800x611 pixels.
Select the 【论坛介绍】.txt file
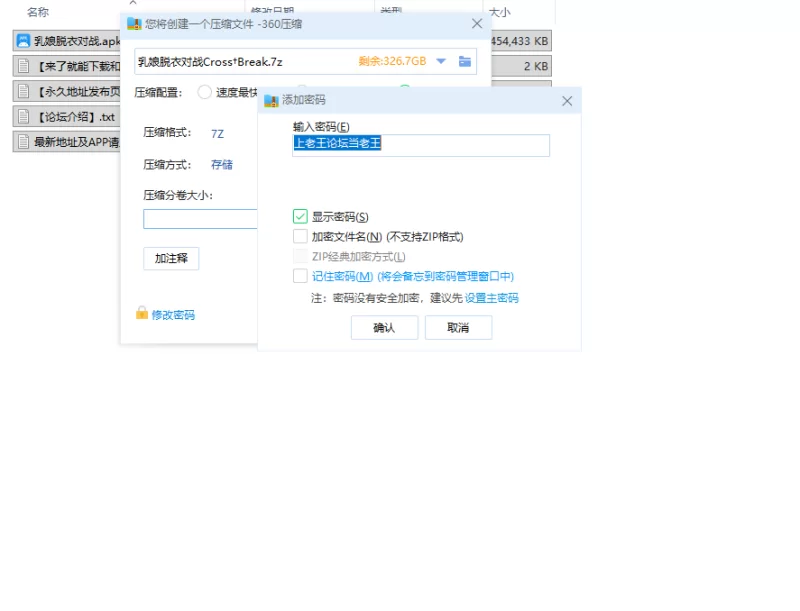coord(67,117)
